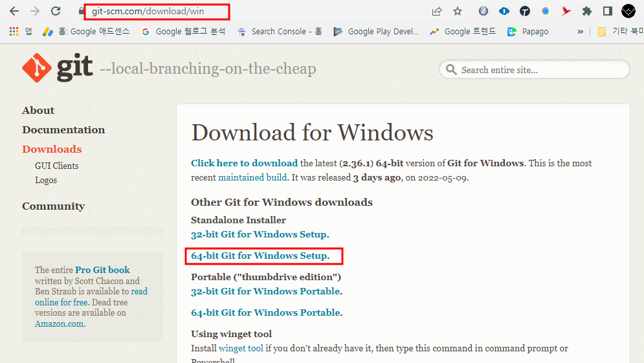The height and width of the screenshot is (363, 644).
Task: Open Google 트렌드 bookmark
Action: [463, 32]
